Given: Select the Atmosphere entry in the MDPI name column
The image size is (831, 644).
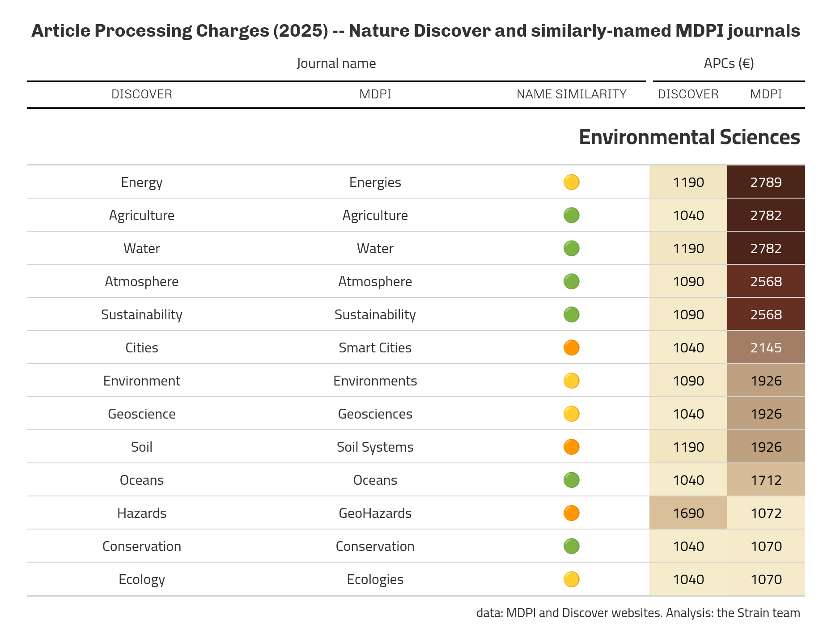Looking at the screenshot, I should pos(375,281).
